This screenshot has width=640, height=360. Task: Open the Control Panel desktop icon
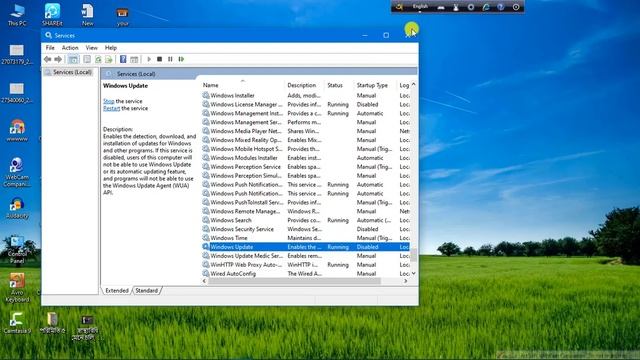tap(17, 250)
